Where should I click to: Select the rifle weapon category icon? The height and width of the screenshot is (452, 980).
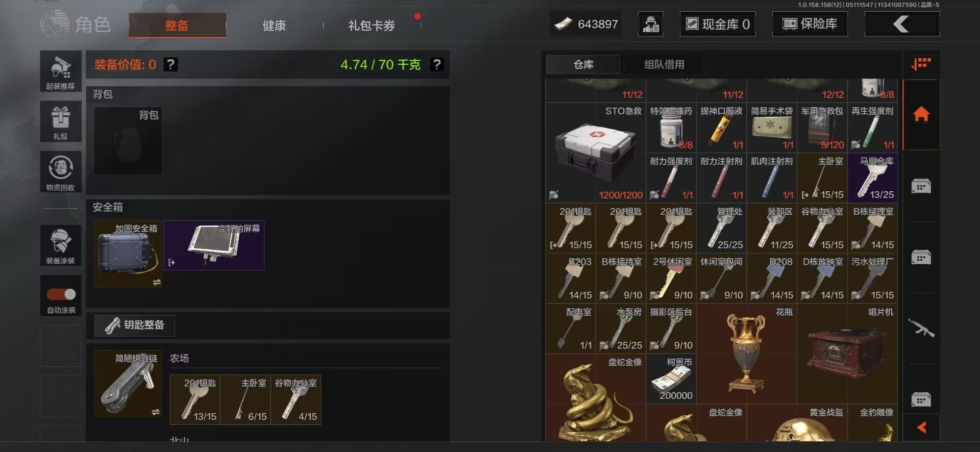point(921,328)
